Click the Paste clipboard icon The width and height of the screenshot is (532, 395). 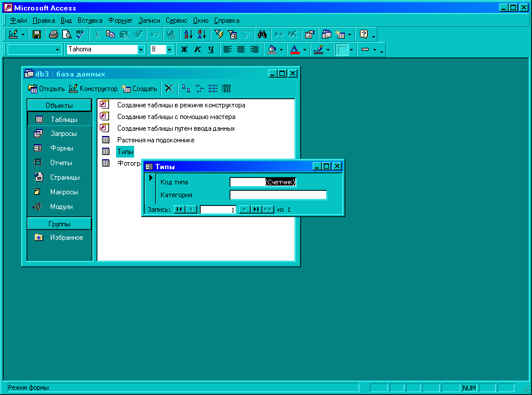(124, 34)
